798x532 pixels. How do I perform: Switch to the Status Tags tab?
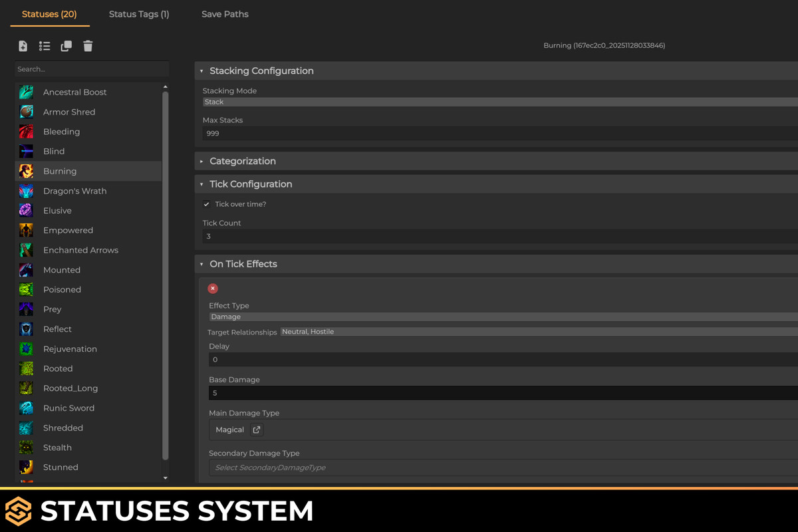click(138, 14)
